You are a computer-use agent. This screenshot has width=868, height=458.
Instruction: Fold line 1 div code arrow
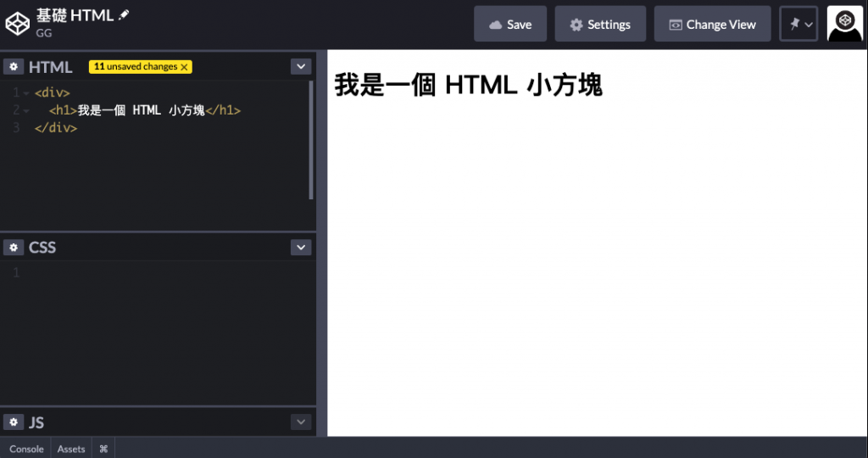pos(26,93)
